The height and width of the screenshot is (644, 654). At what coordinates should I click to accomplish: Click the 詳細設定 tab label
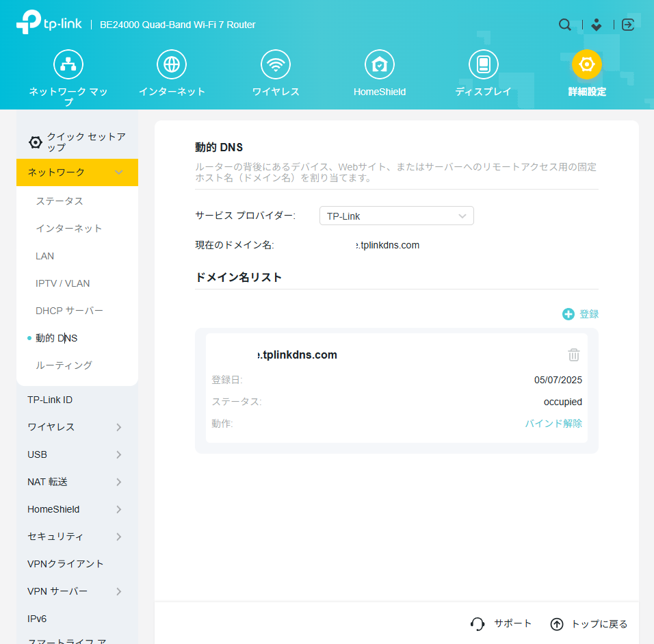click(x=587, y=92)
